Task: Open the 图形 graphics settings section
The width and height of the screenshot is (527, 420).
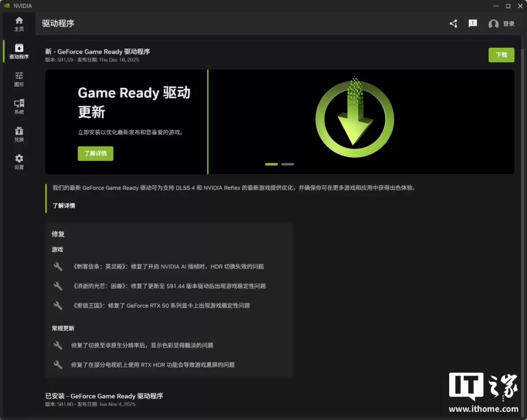Action: tap(19, 79)
